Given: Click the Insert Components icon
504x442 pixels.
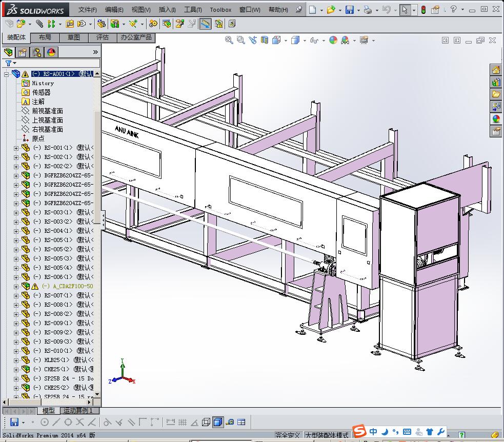Looking at the screenshot, I should [21, 24].
